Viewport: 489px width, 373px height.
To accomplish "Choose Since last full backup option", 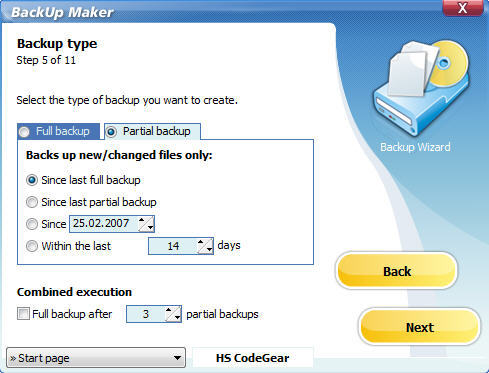I will click(83, 180).
